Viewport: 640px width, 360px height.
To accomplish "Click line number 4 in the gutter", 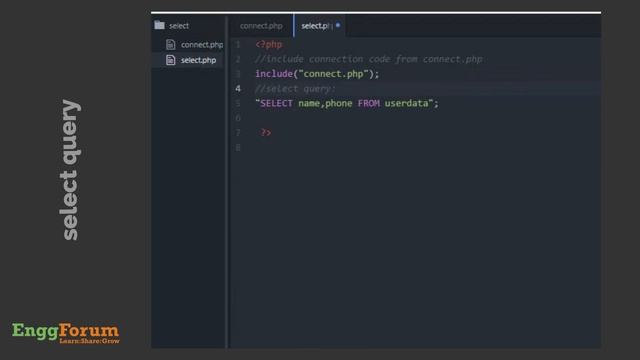I will pyautogui.click(x=238, y=89).
